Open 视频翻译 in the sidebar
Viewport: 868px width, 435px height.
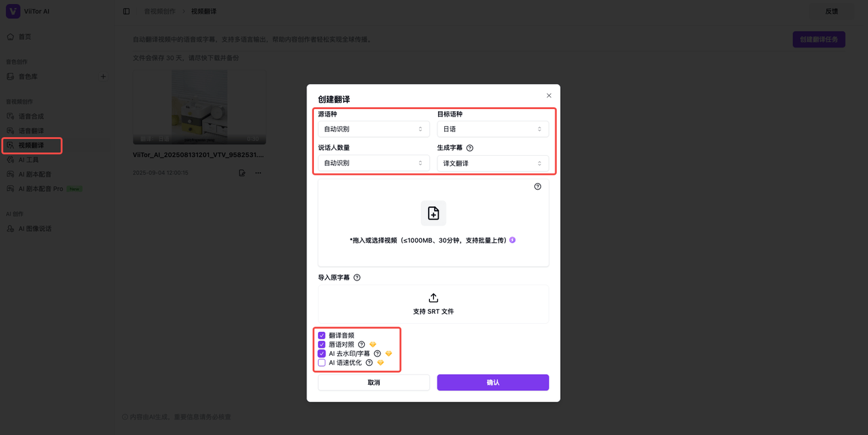(x=31, y=146)
